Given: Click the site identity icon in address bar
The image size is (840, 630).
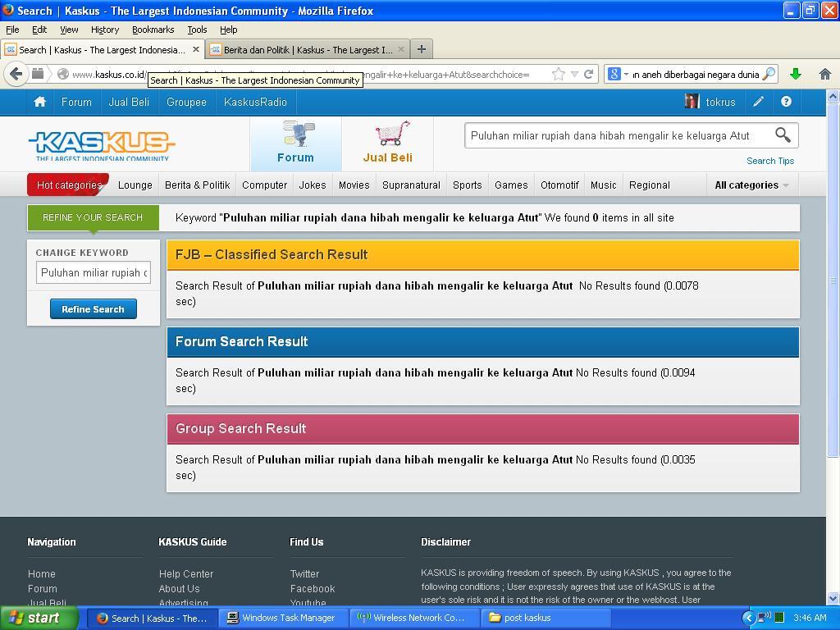Looking at the screenshot, I should click(x=63, y=75).
